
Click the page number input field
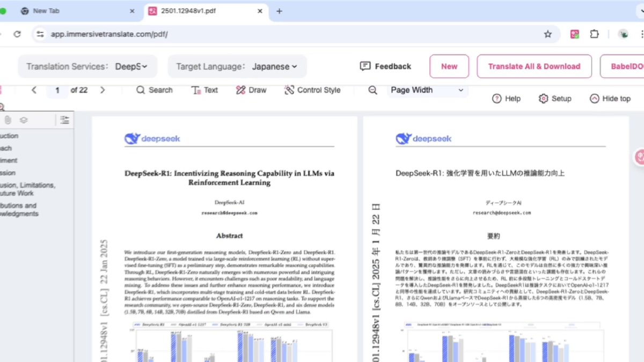[57, 90]
